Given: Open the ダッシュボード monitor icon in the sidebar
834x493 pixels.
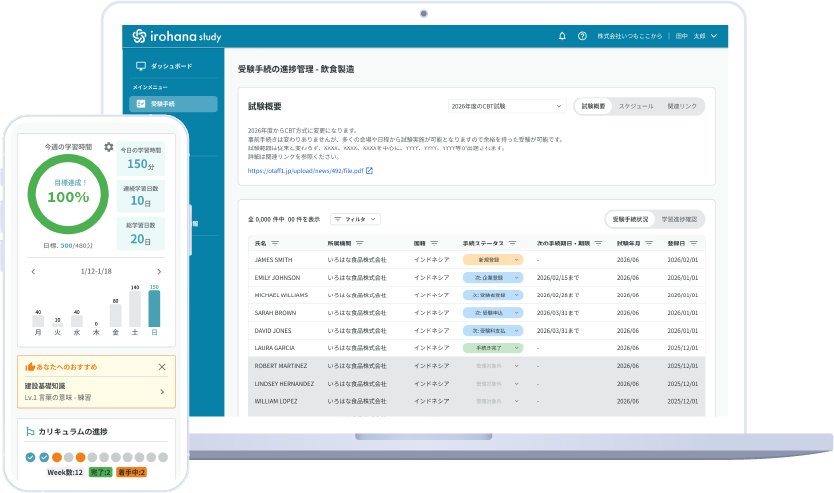Looking at the screenshot, I should [x=140, y=66].
